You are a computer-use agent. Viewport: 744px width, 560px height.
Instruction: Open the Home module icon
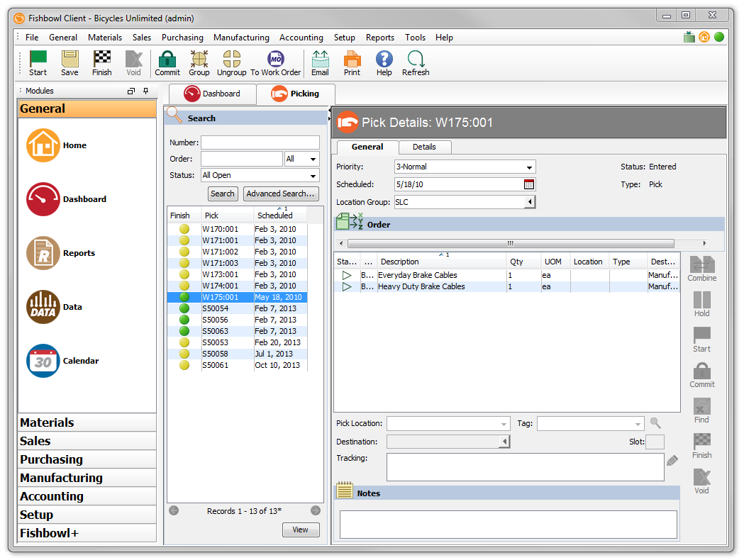43,145
